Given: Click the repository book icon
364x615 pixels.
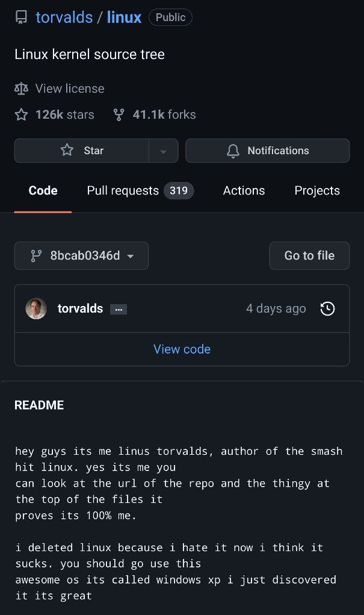Looking at the screenshot, I should pyautogui.click(x=22, y=17).
